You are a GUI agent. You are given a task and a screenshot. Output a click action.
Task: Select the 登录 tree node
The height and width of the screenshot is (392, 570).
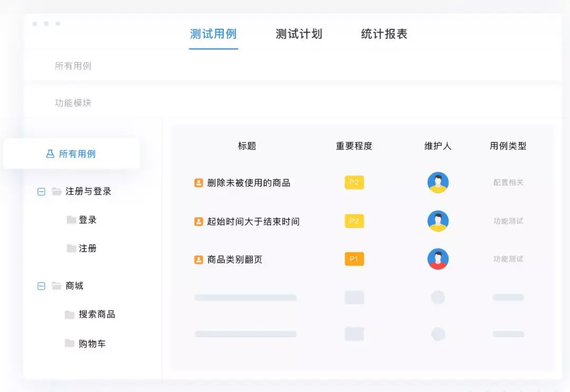pyautogui.click(x=88, y=220)
